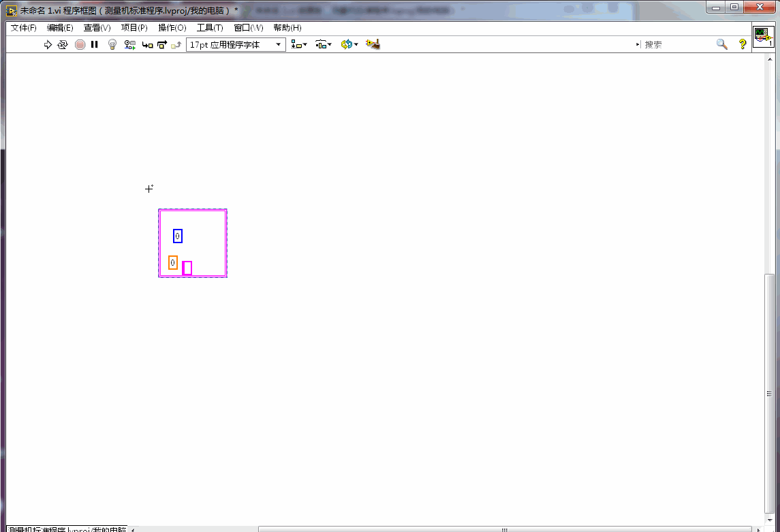The width and height of the screenshot is (780, 532).
Task: Open the 文件(F) menu
Action: (x=23, y=28)
